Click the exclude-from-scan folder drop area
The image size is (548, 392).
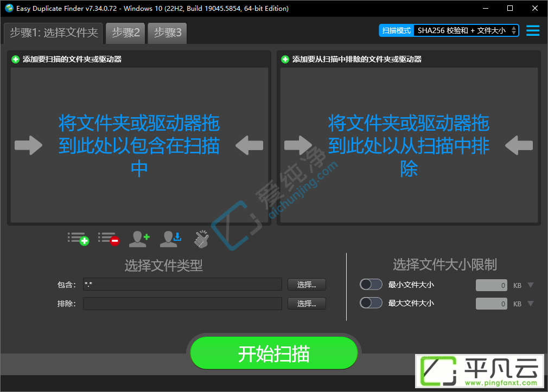click(409, 145)
